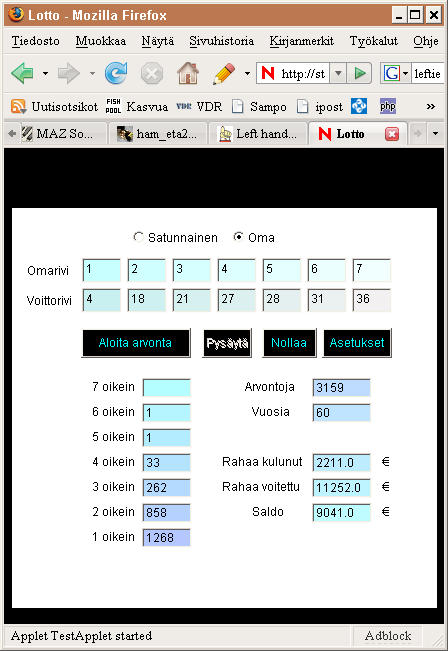Screen dimensions: 448x651
Task: Open the VDR bookmark
Action: point(199,107)
